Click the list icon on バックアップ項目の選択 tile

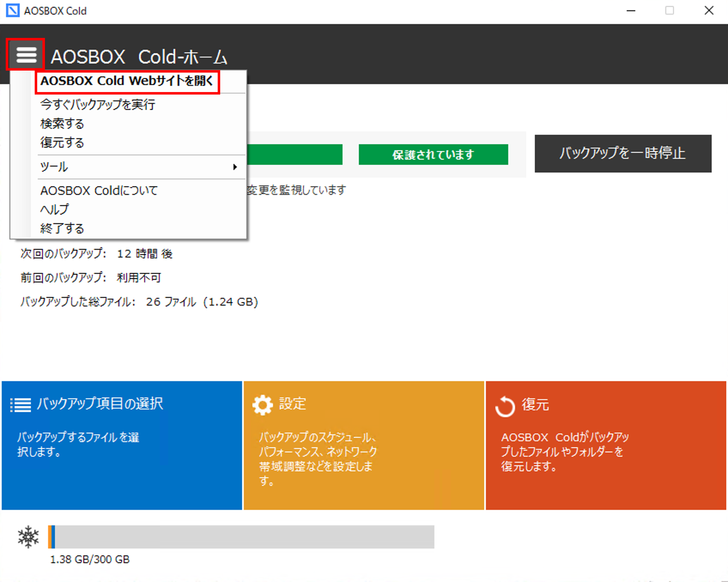point(21,405)
